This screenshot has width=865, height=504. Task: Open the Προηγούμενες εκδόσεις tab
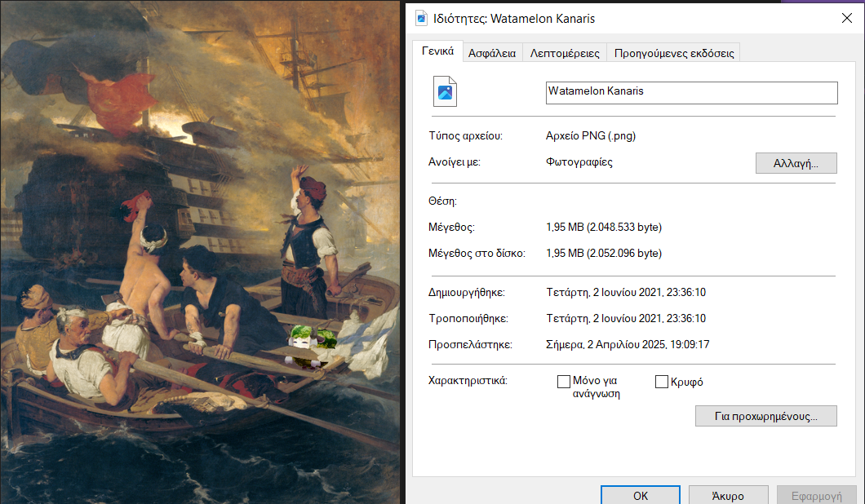tap(673, 53)
